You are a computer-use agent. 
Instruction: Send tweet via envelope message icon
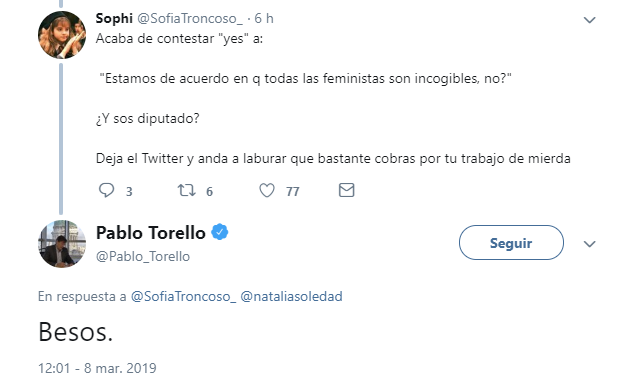coord(346,190)
